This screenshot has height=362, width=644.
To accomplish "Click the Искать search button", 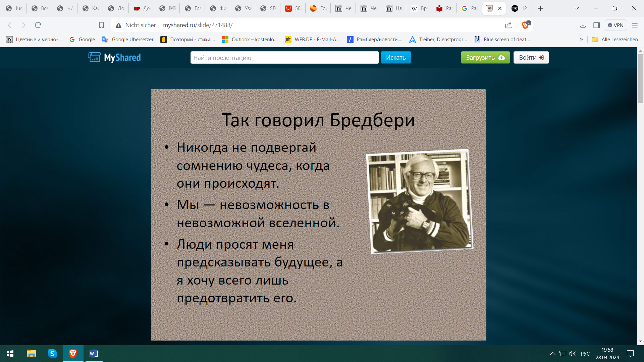I will (396, 58).
